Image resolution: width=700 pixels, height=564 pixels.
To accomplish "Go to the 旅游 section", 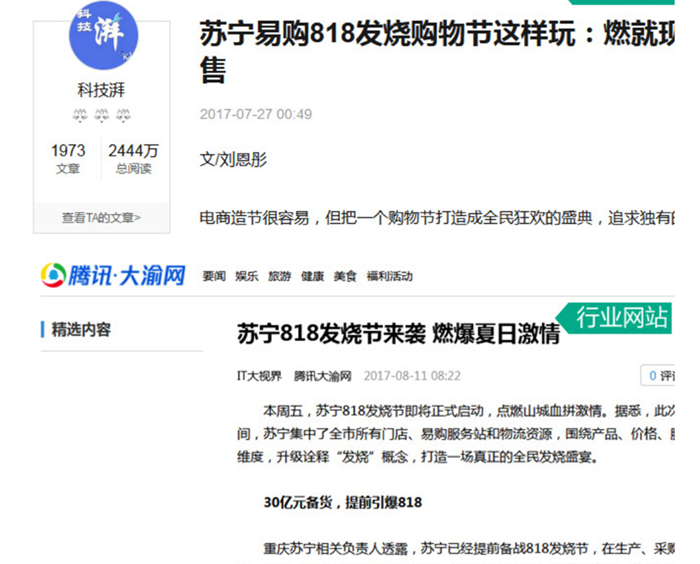I will (279, 276).
